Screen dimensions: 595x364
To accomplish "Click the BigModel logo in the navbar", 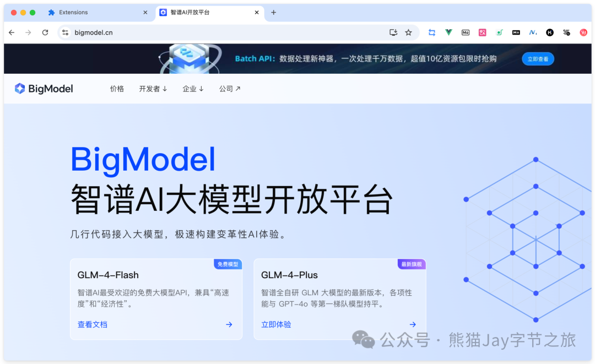I will (44, 89).
